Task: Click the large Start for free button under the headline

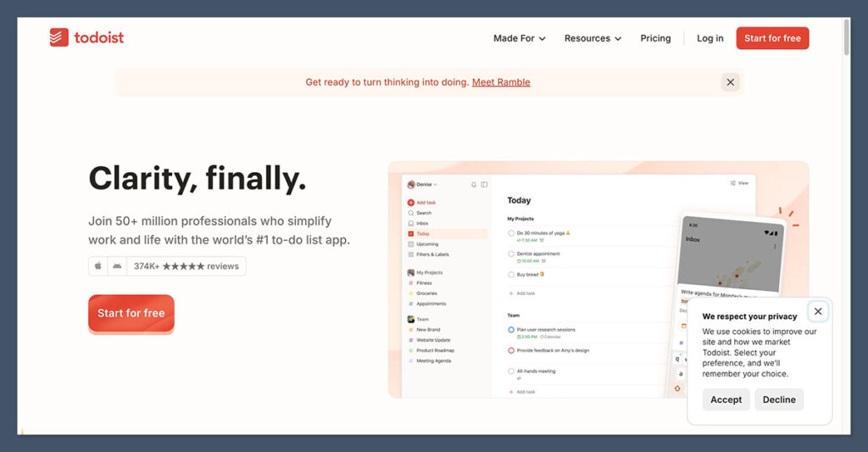Action: tap(131, 313)
